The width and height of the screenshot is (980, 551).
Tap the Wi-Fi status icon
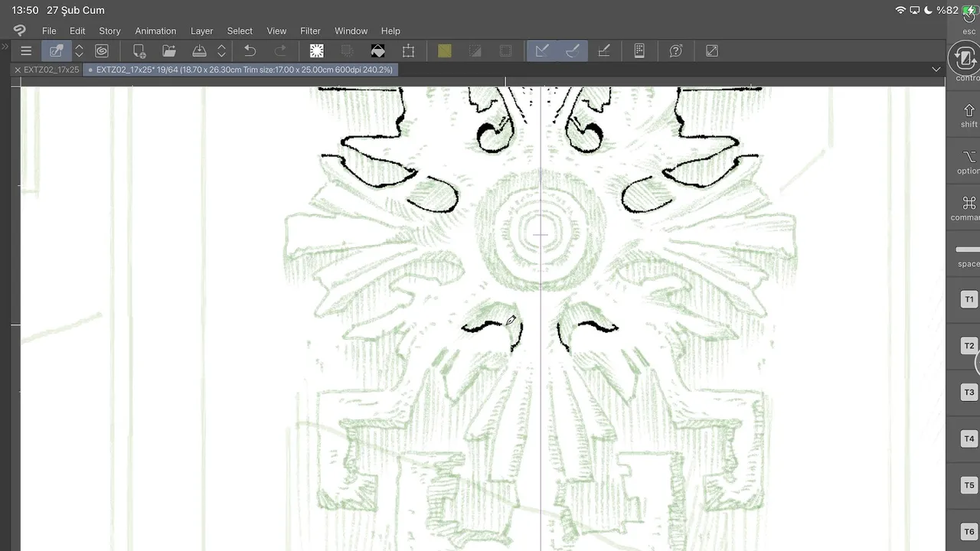pyautogui.click(x=900, y=10)
